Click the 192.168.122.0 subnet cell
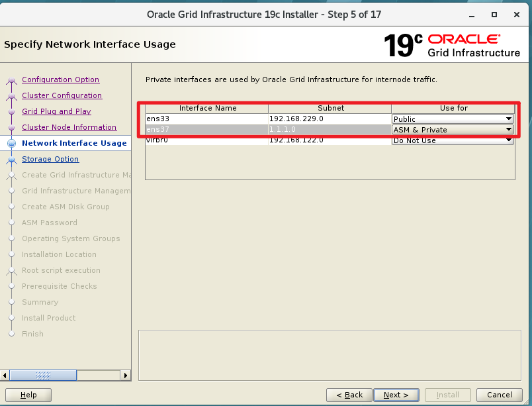This screenshot has width=532, height=406. (330, 140)
